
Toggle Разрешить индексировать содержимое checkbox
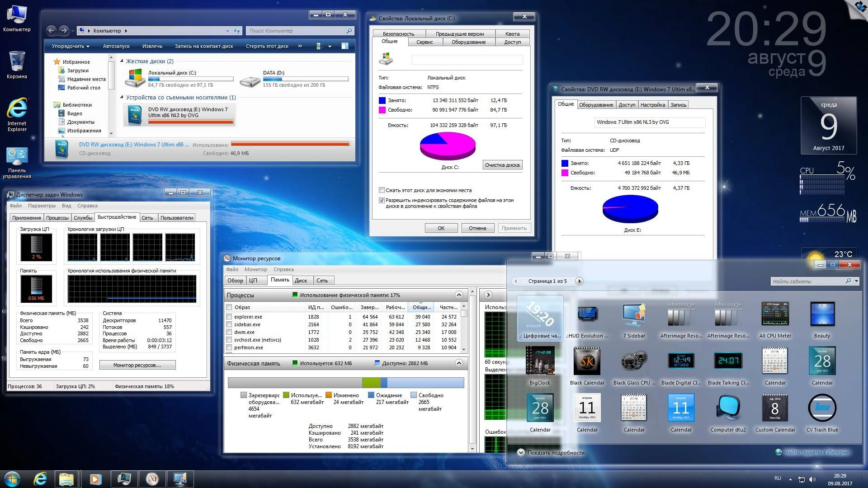point(382,200)
